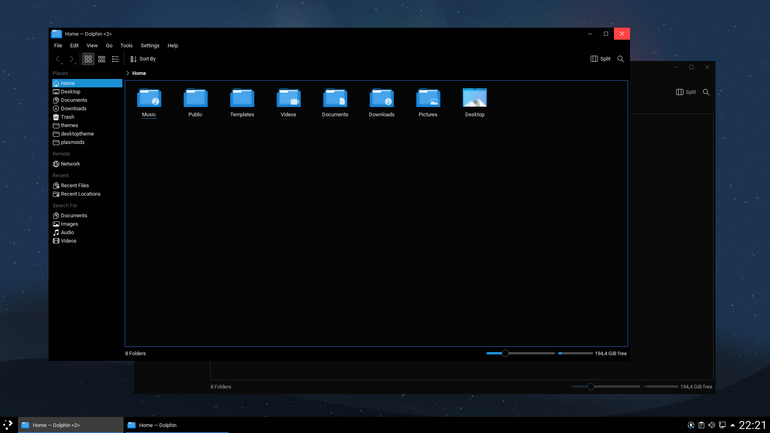The height and width of the screenshot is (433, 770).
Task: Switch to Details view mode
Action: point(115,59)
